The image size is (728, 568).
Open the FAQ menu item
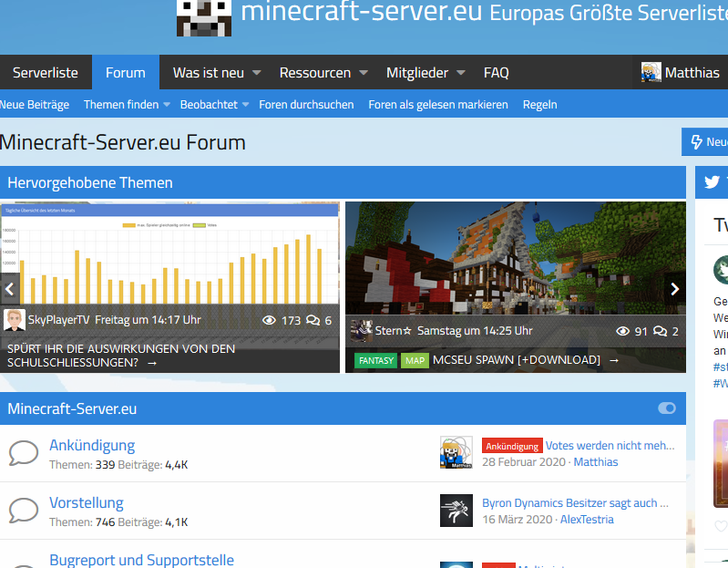[497, 72]
